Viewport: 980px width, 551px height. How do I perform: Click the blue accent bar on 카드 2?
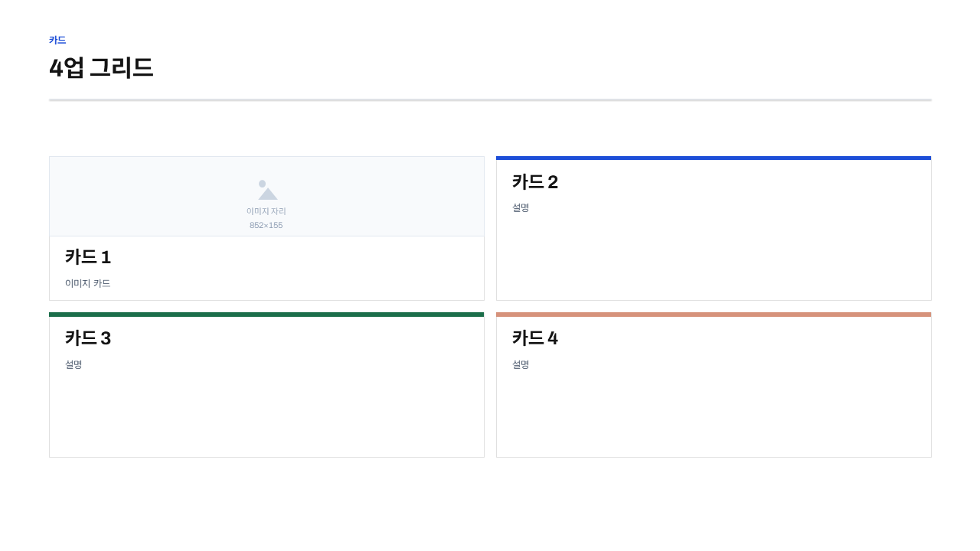tap(714, 158)
